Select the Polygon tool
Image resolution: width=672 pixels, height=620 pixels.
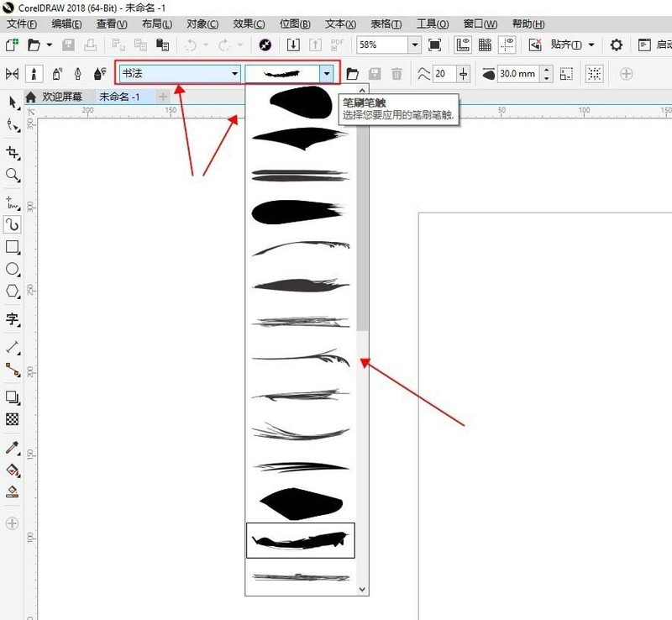(x=13, y=292)
